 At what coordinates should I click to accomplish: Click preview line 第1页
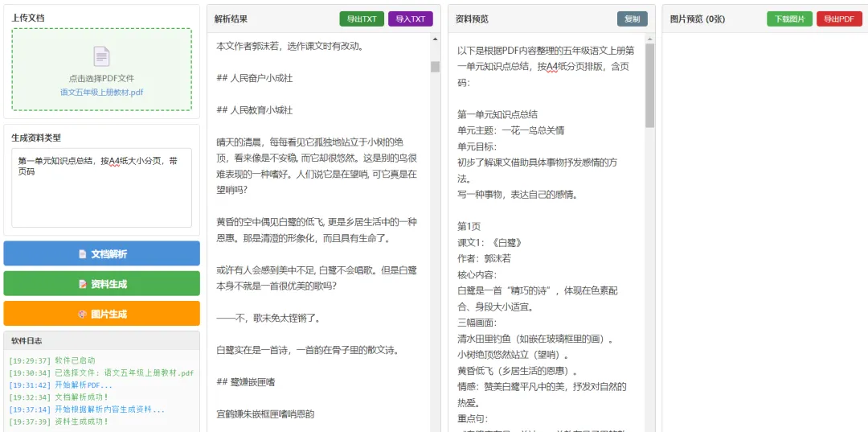(x=469, y=227)
